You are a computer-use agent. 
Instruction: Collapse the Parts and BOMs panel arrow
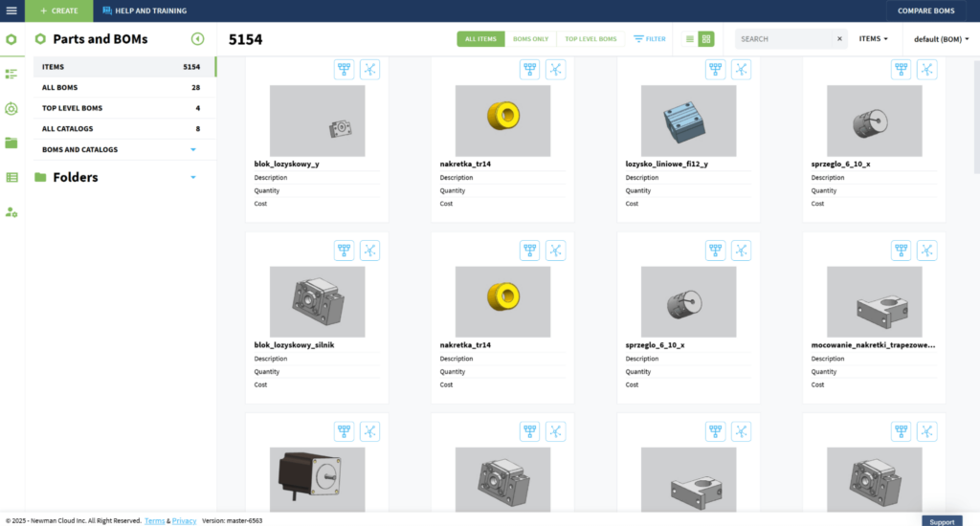[197, 38]
